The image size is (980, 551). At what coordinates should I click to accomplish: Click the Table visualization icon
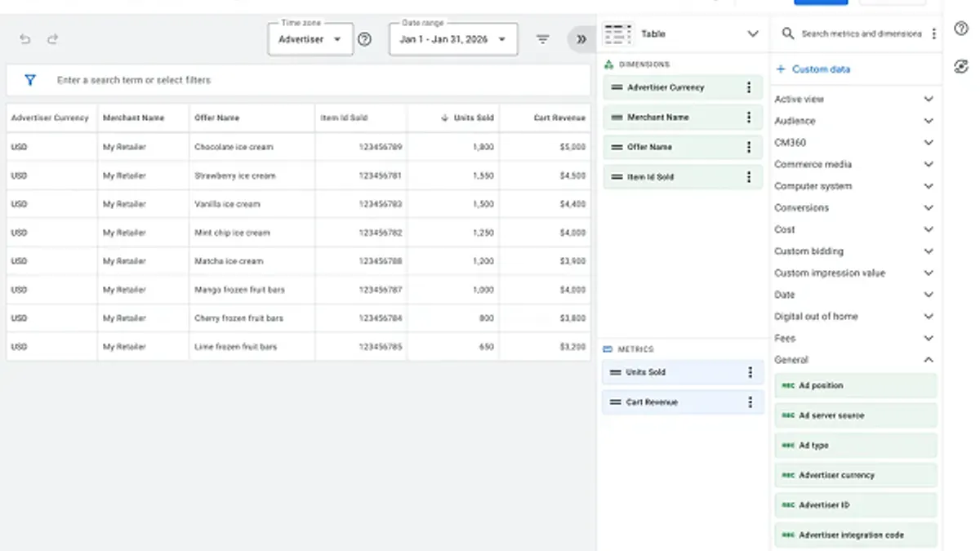(618, 34)
